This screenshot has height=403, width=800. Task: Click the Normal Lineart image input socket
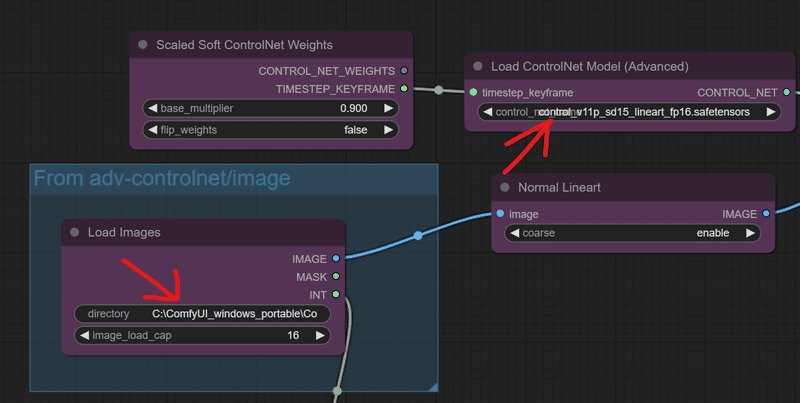[500, 214]
